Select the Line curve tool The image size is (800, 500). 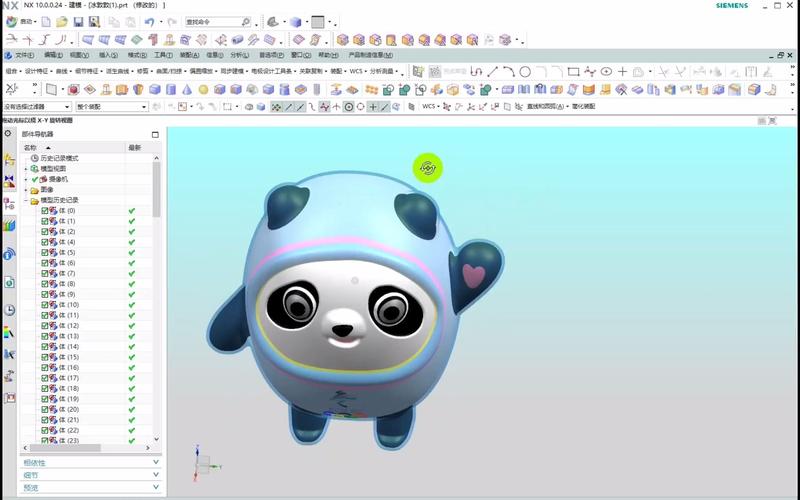(492, 71)
